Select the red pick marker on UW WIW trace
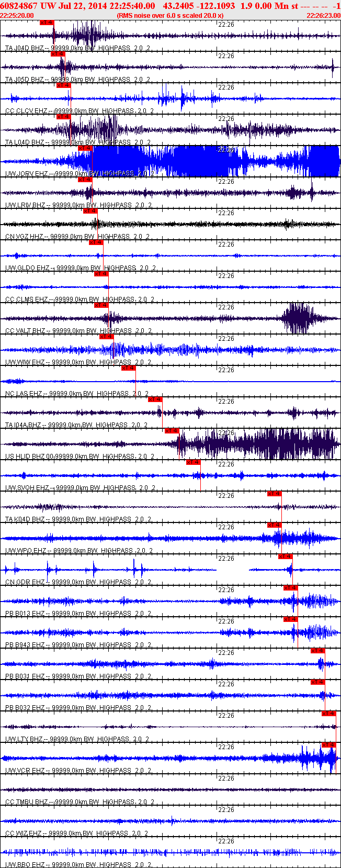 pos(107,337)
